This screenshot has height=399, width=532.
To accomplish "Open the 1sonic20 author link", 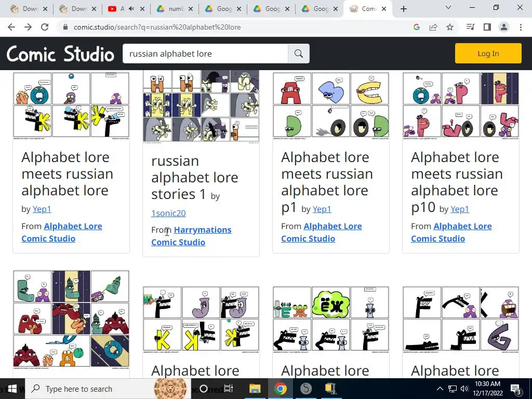I will [168, 213].
